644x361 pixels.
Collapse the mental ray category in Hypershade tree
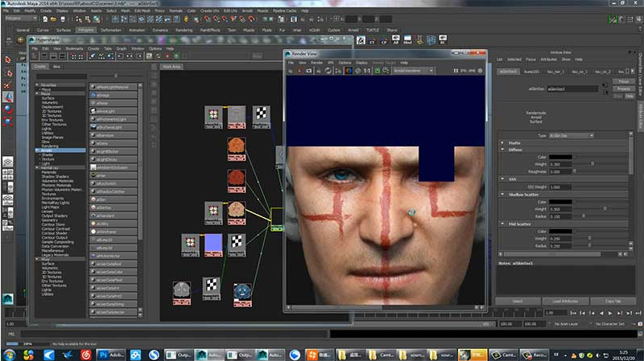[37, 168]
